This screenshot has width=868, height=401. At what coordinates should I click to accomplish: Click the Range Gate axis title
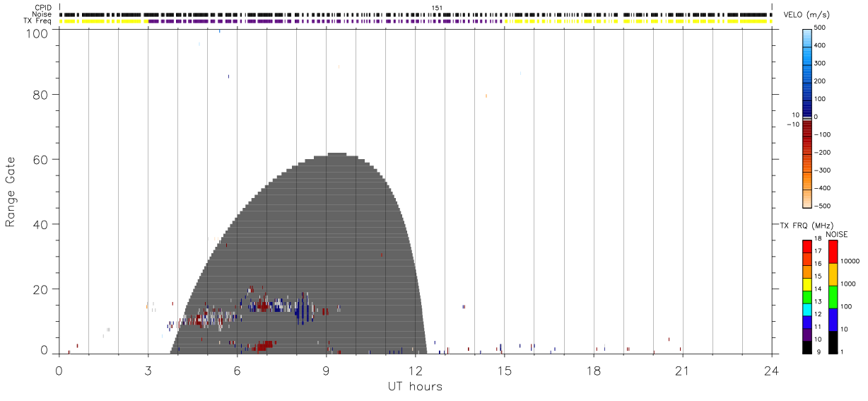pos(11,192)
